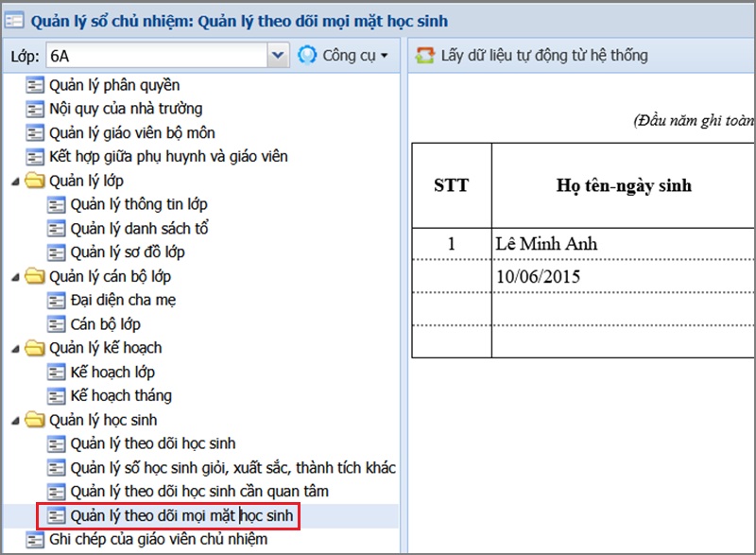Open the Lớp dropdown arrow
This screenshot has height=555, width=756.
tap(278, 56)
